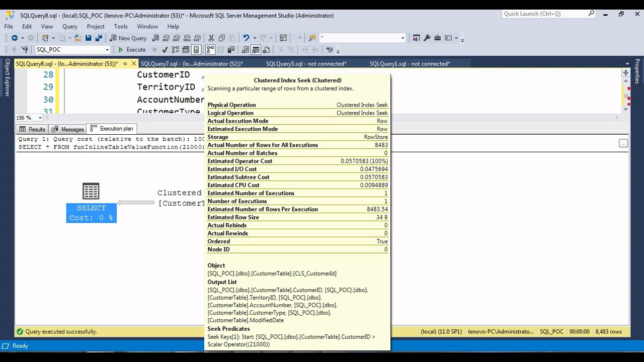Open the Edit menu
The width and height of the screenshot is (644, 362).
coord(27,26)
